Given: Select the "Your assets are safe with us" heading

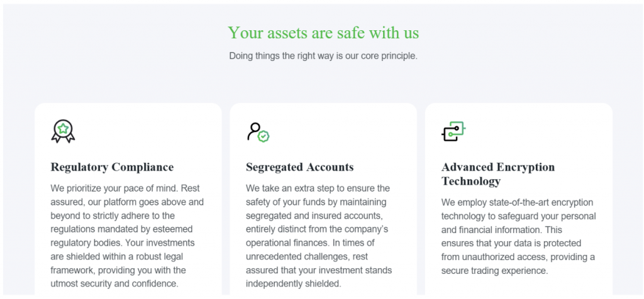Looking at the screenshot, I should (x=323, y=33).
